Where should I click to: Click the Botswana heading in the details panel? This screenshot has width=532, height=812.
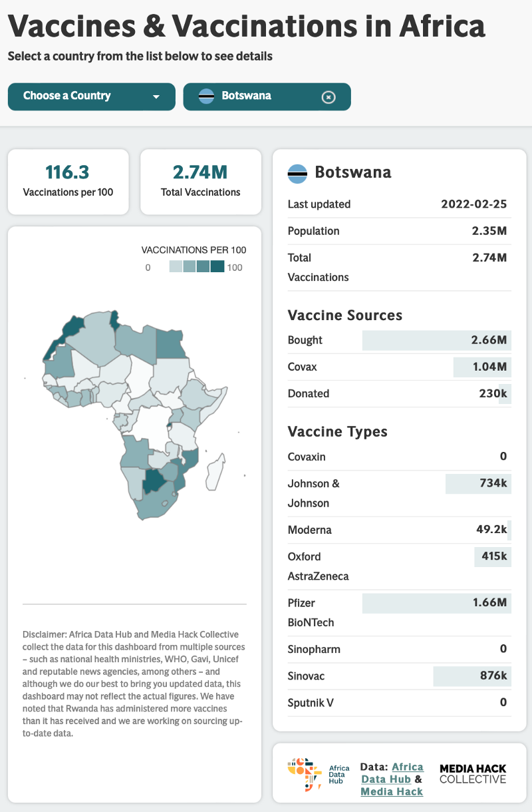[x=353, y=172]
